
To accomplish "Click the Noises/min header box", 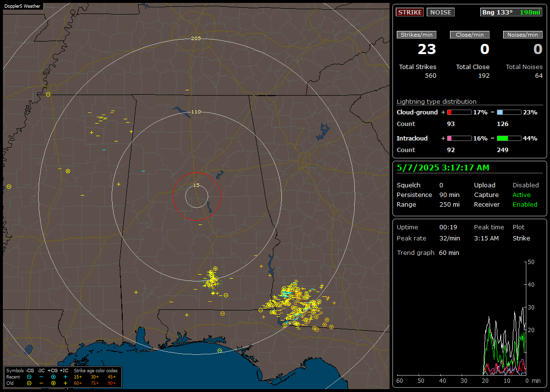I will [x=522, y=35].
